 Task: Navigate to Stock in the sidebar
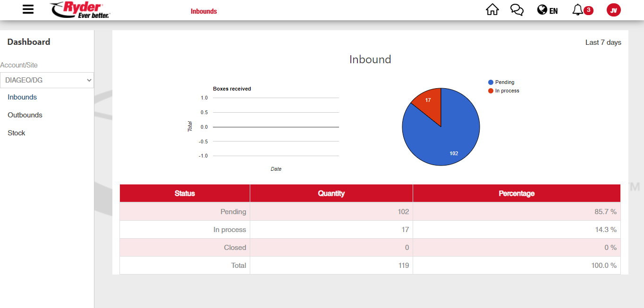tap(17, 133)
